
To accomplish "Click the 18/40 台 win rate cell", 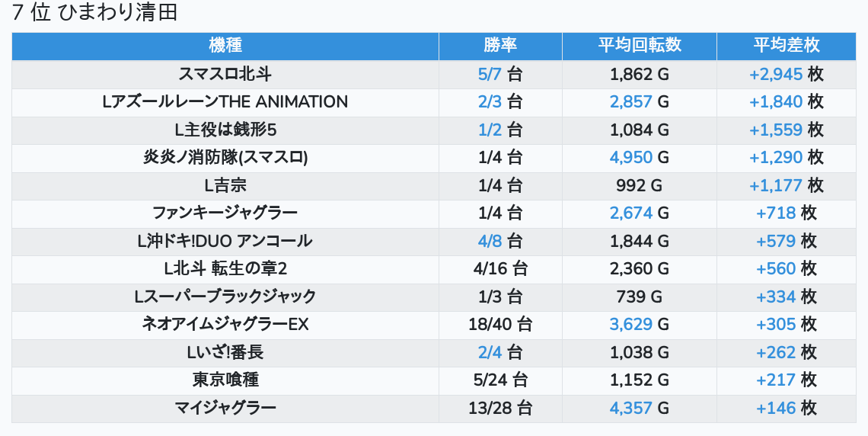I will pyautogui.click(x=500, y=324).
